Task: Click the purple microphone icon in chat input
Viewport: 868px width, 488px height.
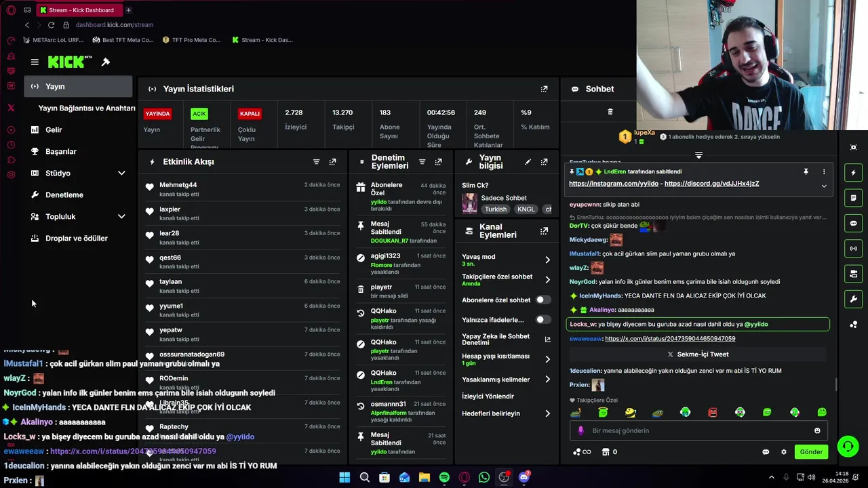Action: (x=580, y=430)
